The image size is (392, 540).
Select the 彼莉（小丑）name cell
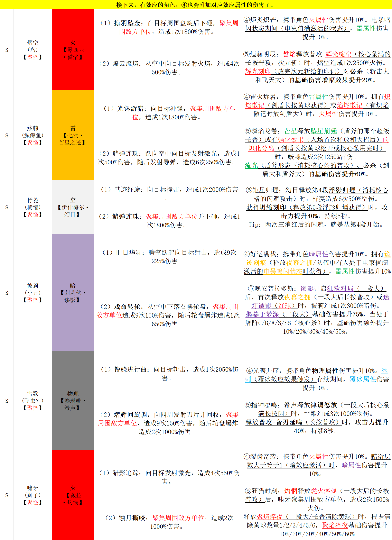coord(33,292)
